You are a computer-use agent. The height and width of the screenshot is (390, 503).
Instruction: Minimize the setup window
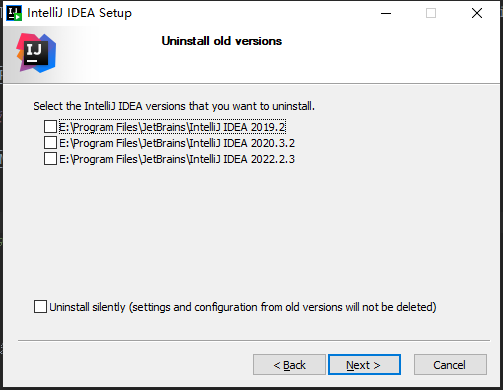pyautogui.click(x=386, y=13)
